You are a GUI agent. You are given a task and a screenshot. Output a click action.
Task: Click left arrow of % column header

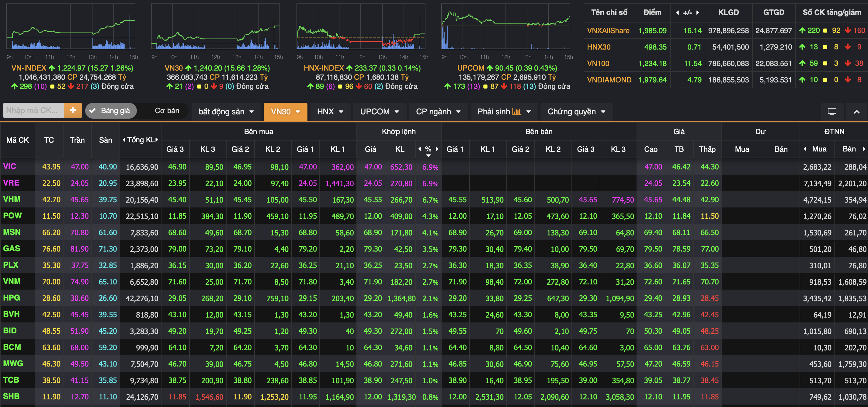pos(419,148)
